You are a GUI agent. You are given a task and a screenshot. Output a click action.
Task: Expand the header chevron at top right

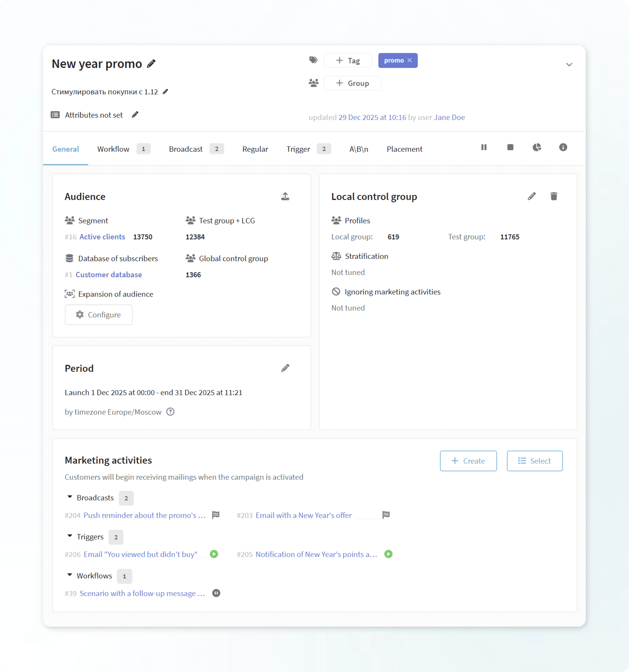[569, 65]
